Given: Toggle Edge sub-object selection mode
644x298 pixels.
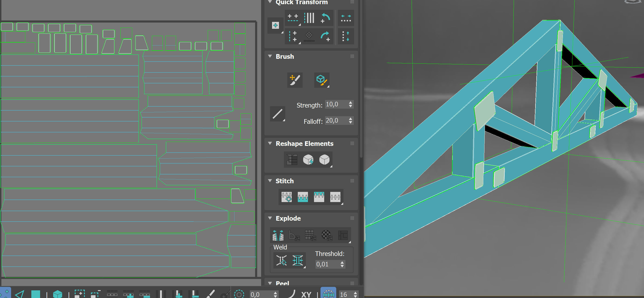Looking at the screenshot, I should pyautogui.click(x=19, y=294).
